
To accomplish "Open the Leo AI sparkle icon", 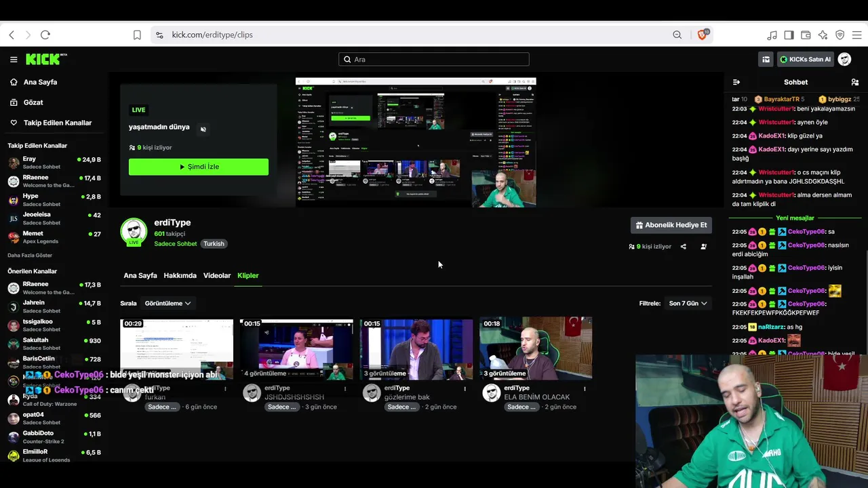I will (x=823, y=35).
